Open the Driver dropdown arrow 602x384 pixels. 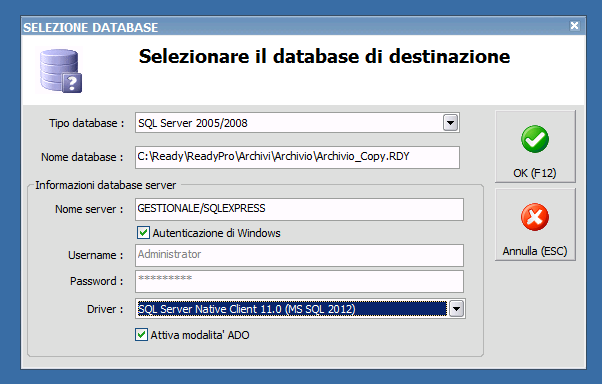[x=456, y=309]
